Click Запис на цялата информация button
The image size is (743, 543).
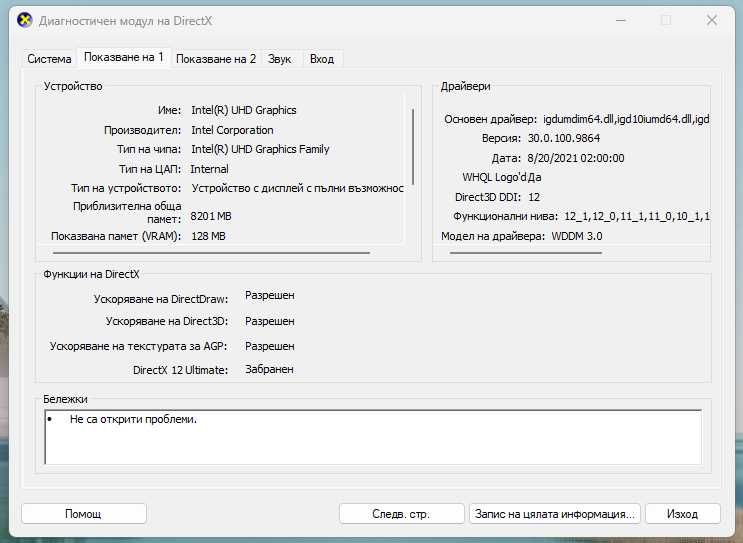click(x=554, y=514)
